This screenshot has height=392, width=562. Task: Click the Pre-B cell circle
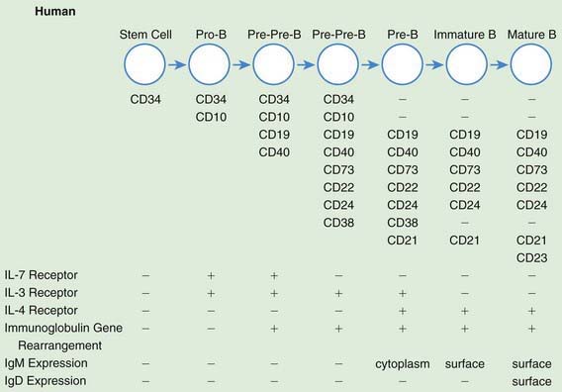pyautogui.click(x=402, y=64)
